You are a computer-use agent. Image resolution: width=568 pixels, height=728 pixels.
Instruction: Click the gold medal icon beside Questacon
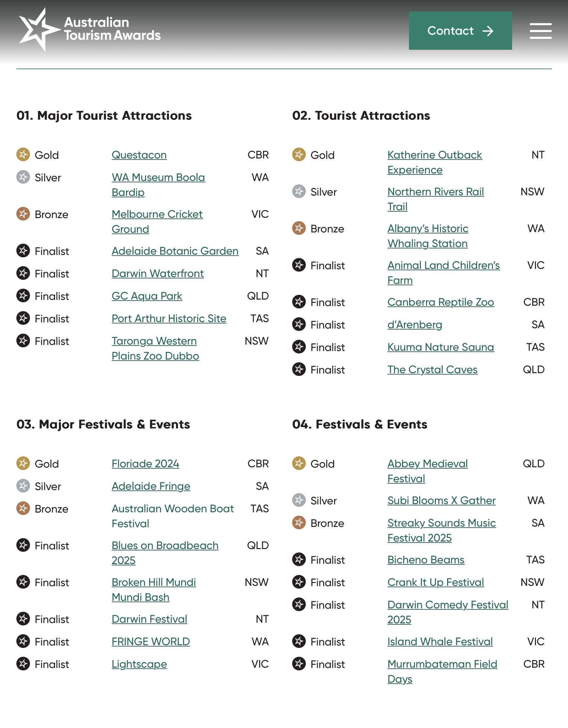pyautogui.click(x=23, y=155)
